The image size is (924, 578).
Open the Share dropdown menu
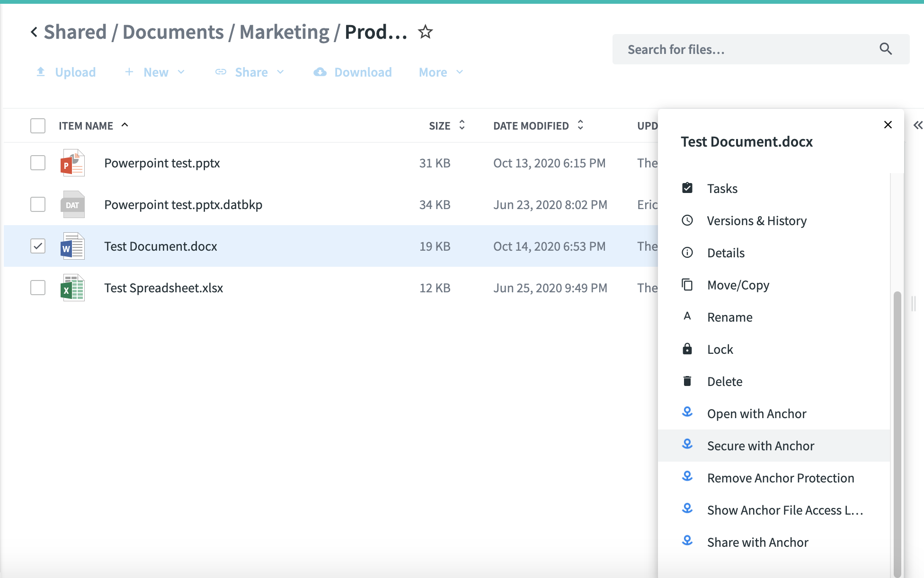click(250, 72)
